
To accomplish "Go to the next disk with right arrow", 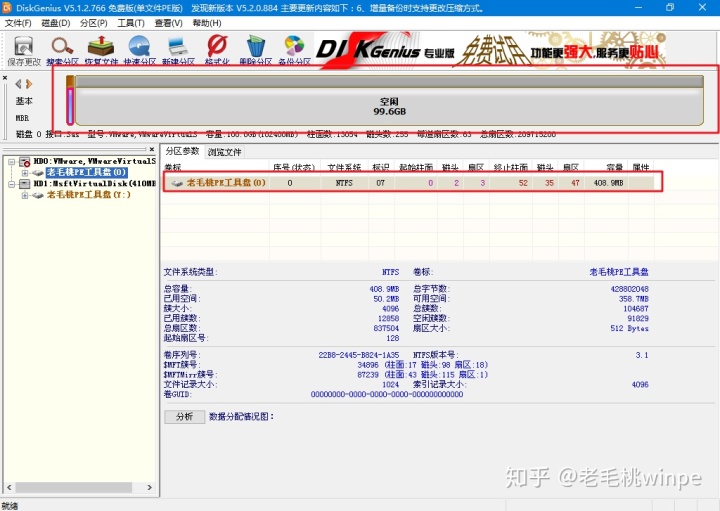I will [x=29, y=84].
